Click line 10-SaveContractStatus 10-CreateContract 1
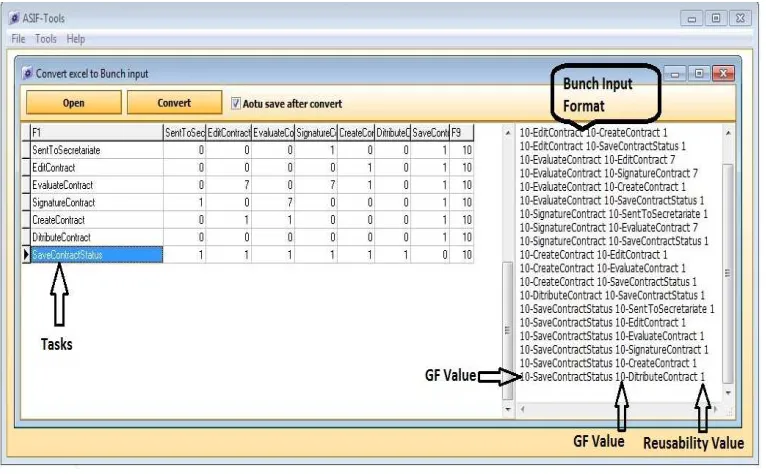This screenshot has height=474, width=766. (608, 363)
